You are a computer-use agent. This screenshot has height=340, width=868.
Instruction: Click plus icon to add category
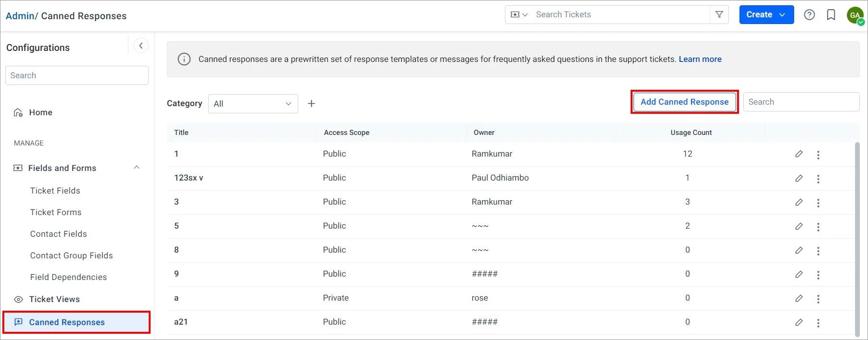point(311,104)
